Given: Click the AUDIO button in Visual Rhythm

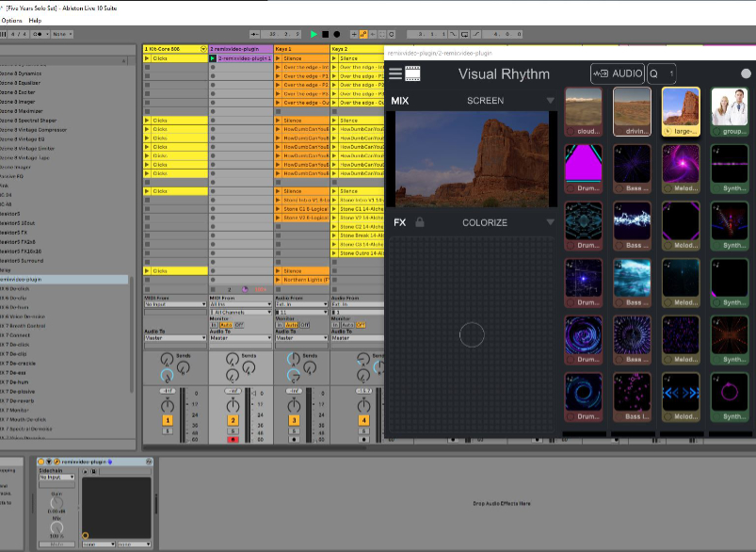Looking at the screenshot, I should tap(620, 73).
